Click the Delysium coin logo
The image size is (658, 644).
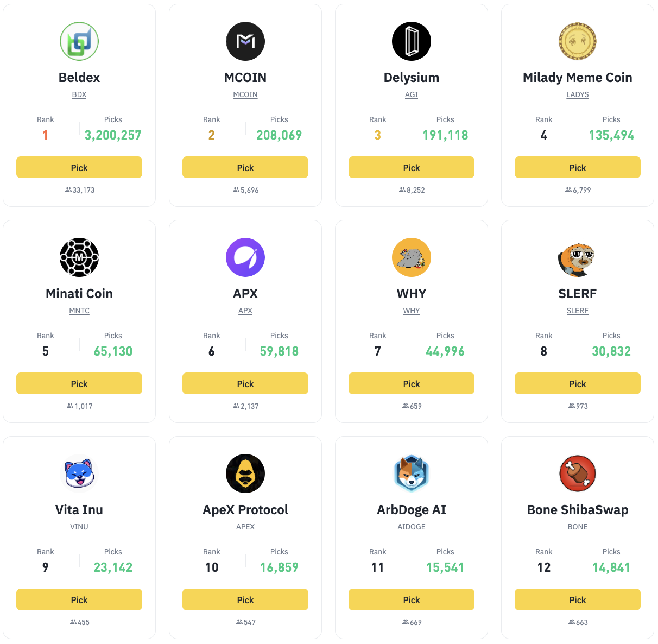tap(412, 41)
